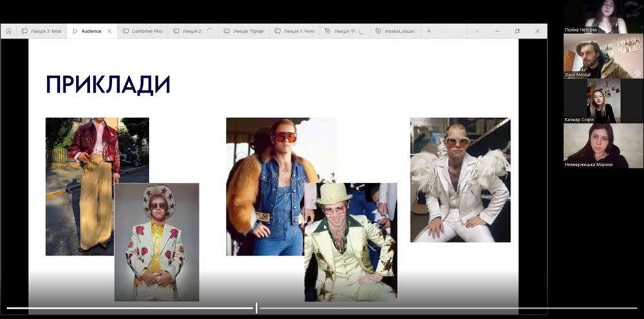Restore the window using the maximize icon
Viewport: 644px width, 319px height.
pos(517,31)
